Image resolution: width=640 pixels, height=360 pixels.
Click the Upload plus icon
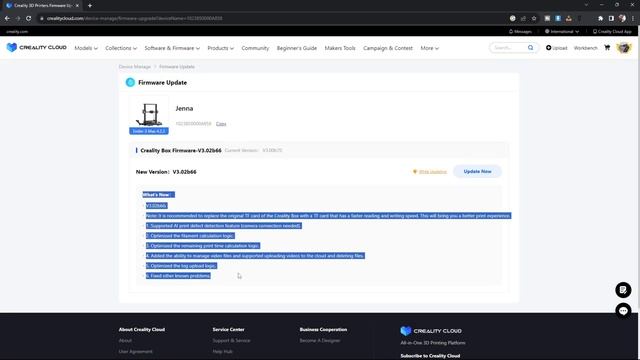coord(549,48)
